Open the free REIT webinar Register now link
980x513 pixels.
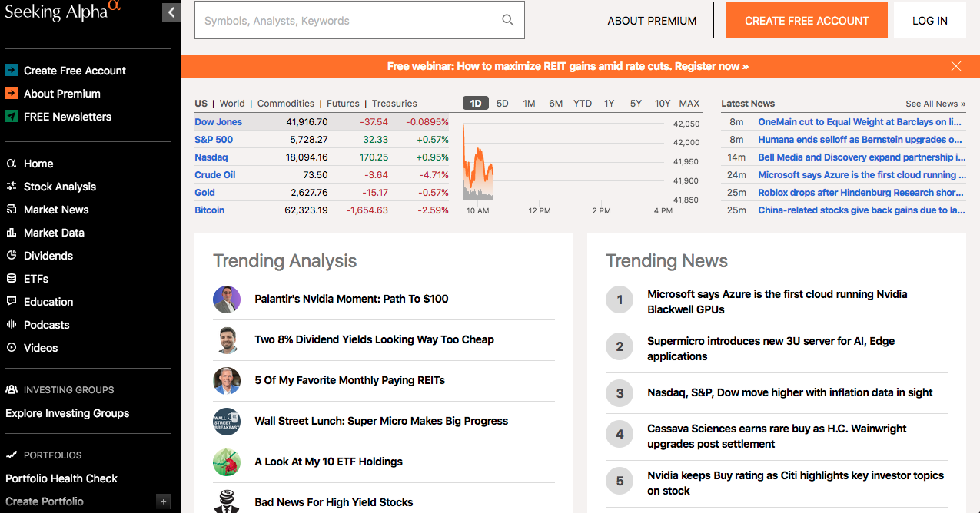(568, 66)
